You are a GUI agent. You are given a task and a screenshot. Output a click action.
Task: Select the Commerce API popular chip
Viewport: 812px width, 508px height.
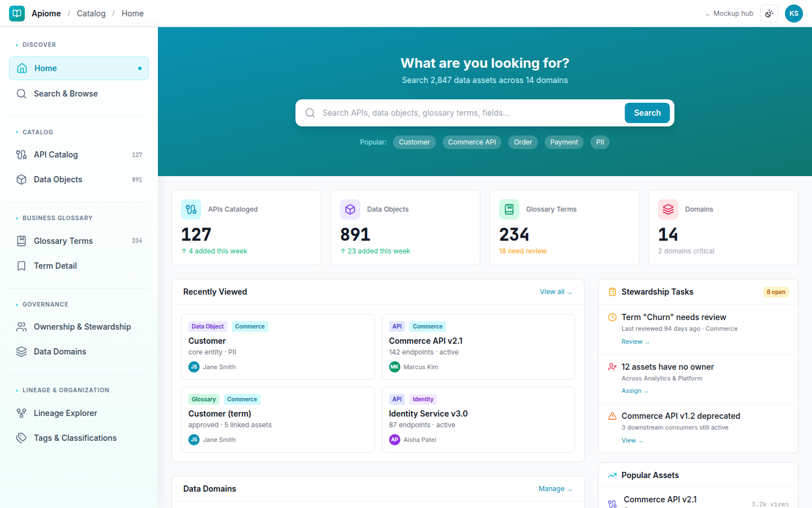[x=472, y=142]
